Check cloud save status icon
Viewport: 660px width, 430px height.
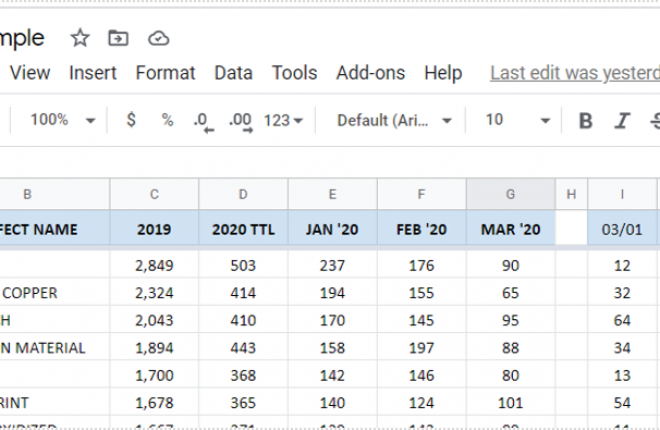159,39
